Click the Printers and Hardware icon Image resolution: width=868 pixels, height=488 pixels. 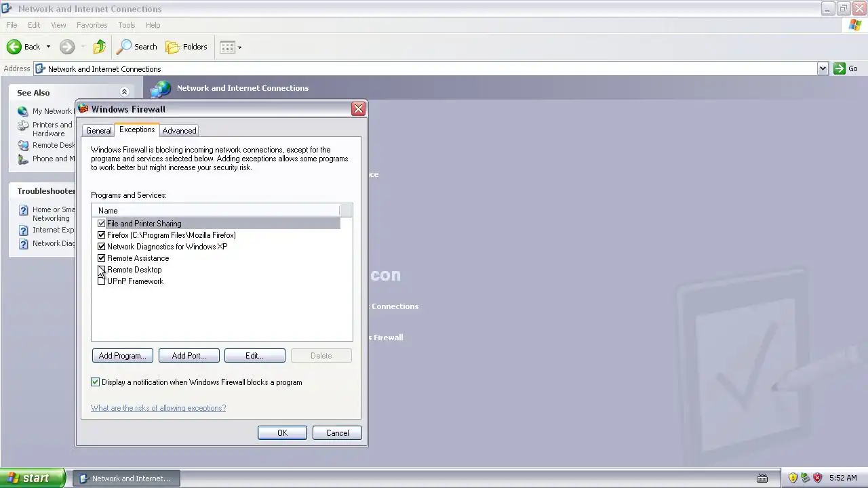[x=23, y=126]
